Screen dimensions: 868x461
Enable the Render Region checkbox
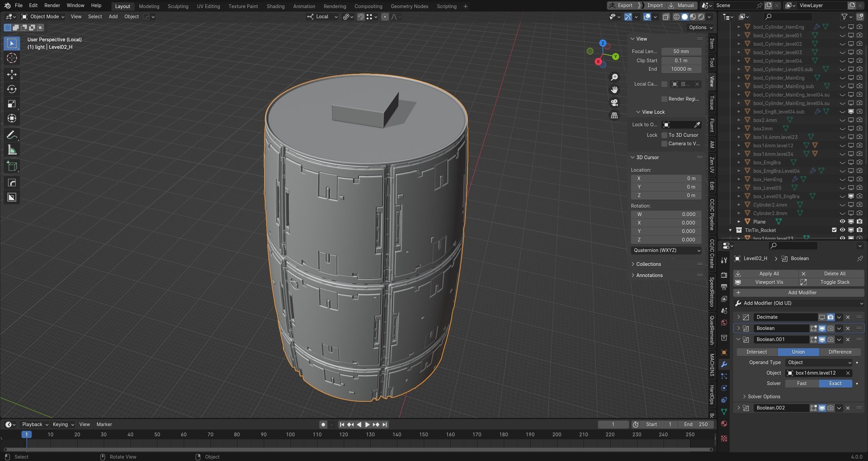[664, 99]
